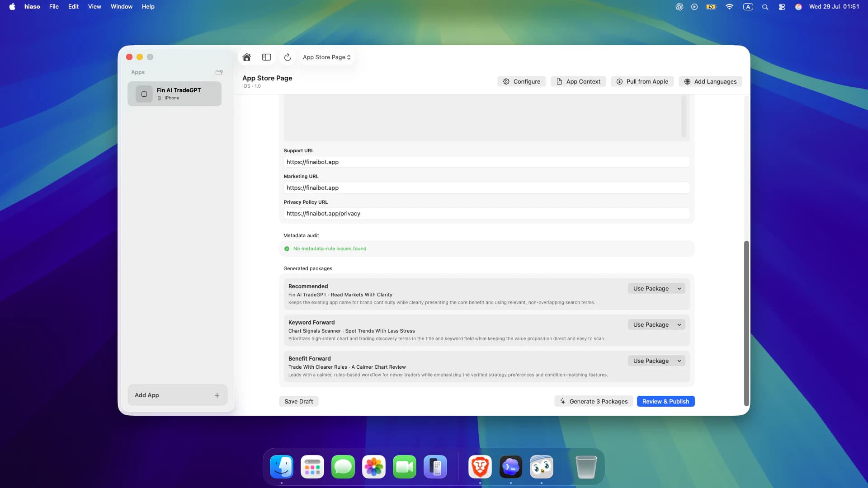The width and height of the screenshot is (868, 488).
Task: Click the Configure button
Action: point(522,81)
